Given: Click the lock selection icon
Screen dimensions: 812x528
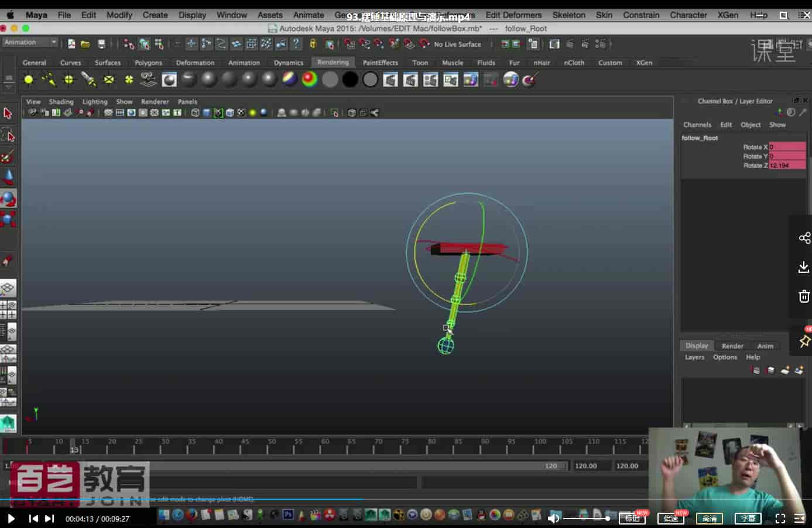Looking at the screenshot, I should pyautogui.click(x=313, y=44).
